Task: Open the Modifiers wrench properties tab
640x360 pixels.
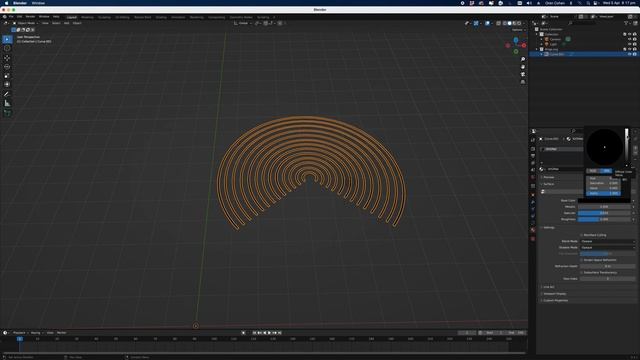Action: [x=533, y=202]
